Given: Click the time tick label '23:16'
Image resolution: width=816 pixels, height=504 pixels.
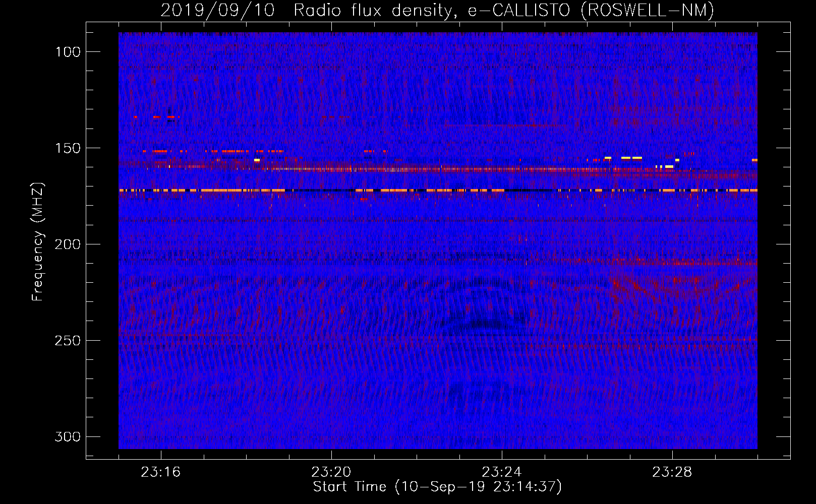Looking at the screenshot, I should pyautogui.click(x=160, y=472).
